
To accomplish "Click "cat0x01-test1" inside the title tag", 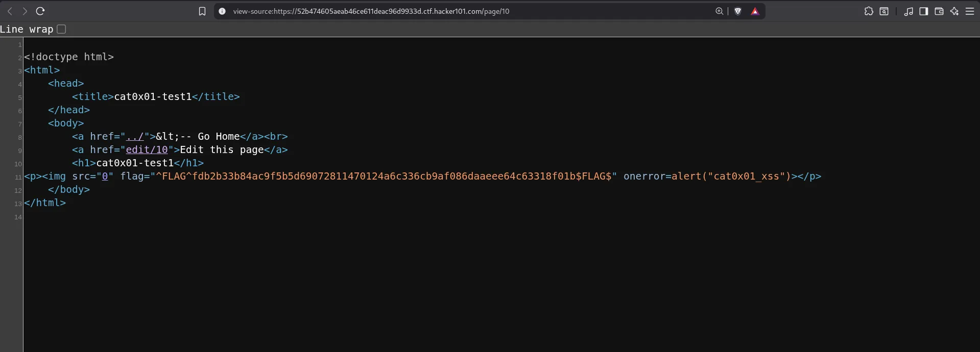I will 153,96.
